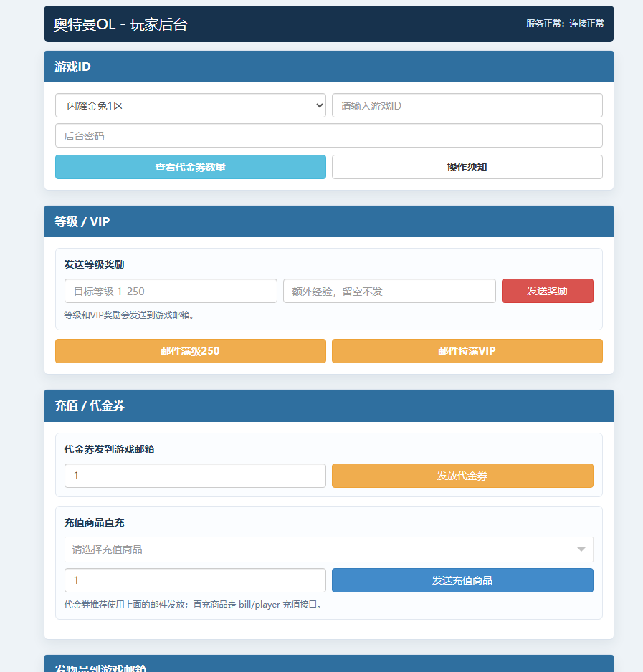Screen dimensions: 643x672
Task: Expand the 请选择充值商品 dropdown
Action: tap(329, 549)
